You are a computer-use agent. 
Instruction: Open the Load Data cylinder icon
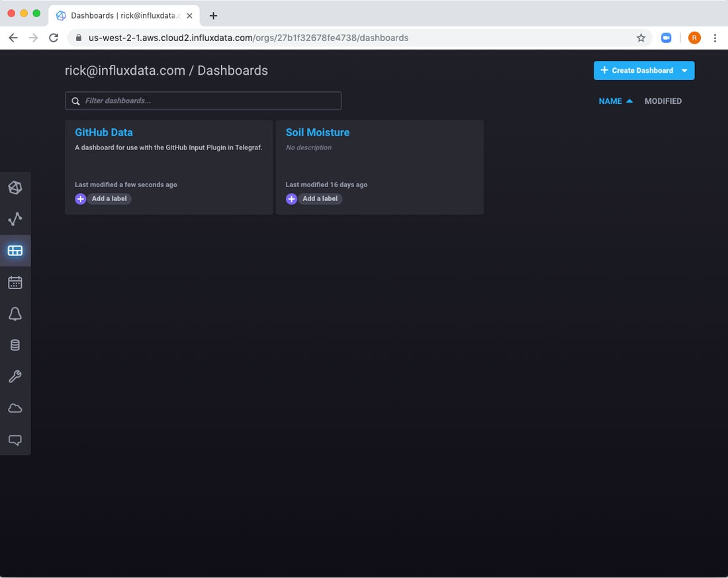pos(15,345)
